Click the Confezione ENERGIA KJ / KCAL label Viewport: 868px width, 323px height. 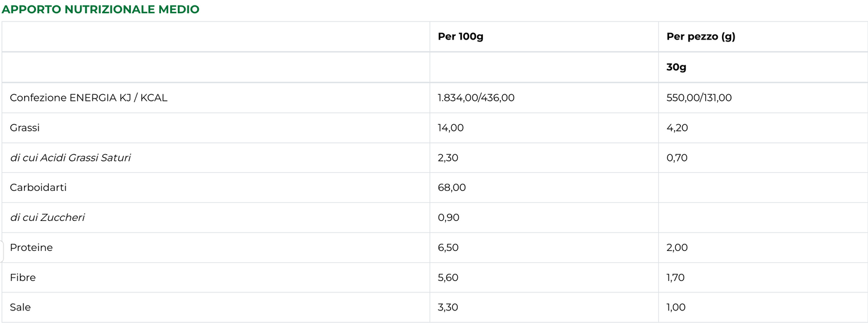[x=89, y=97]
